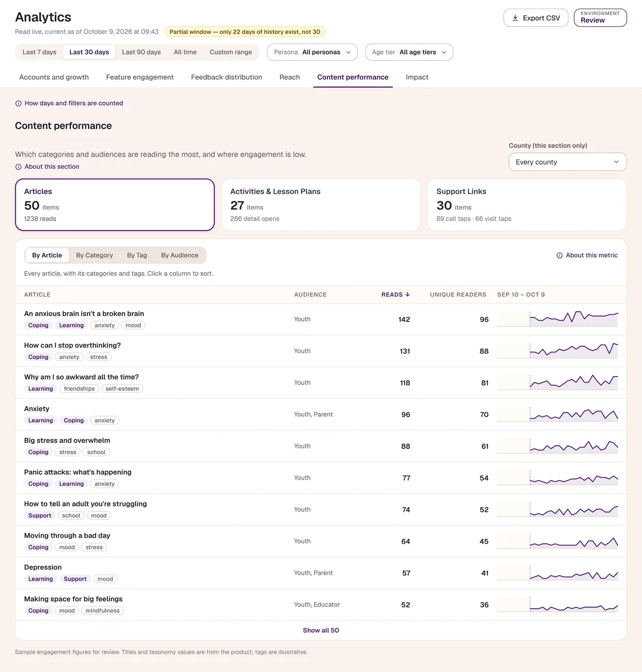Open the Age tier filter dropdown

tap(409, 52)
